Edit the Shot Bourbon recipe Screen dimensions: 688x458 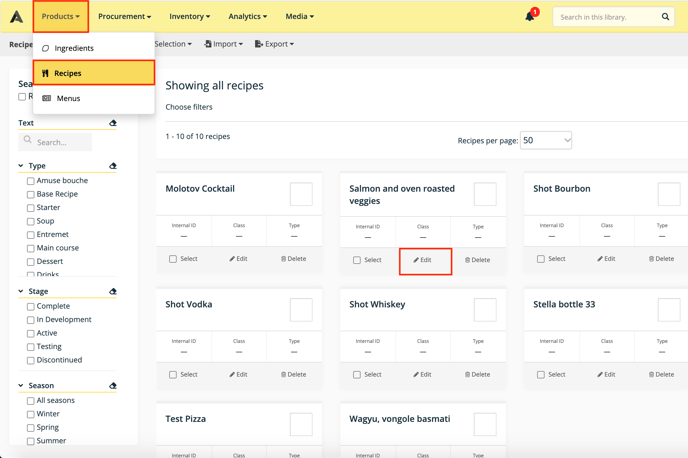(x=606, y=259)
